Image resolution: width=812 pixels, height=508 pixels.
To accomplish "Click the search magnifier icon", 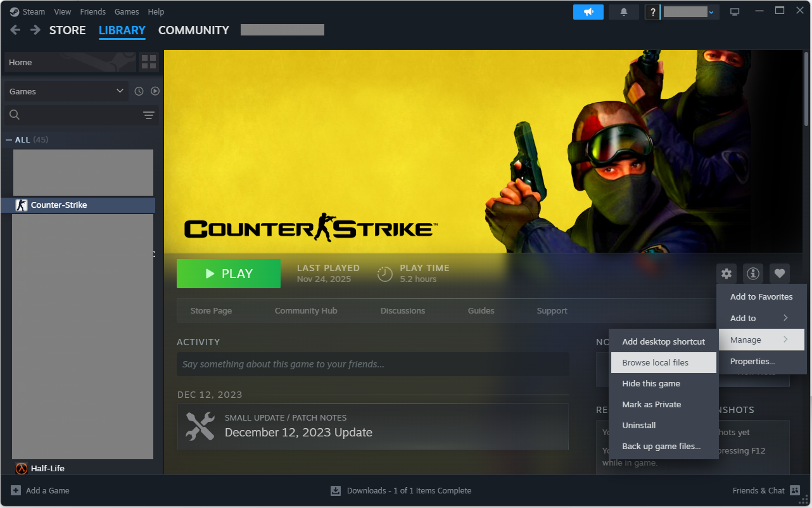I will [x=15, y=115].
